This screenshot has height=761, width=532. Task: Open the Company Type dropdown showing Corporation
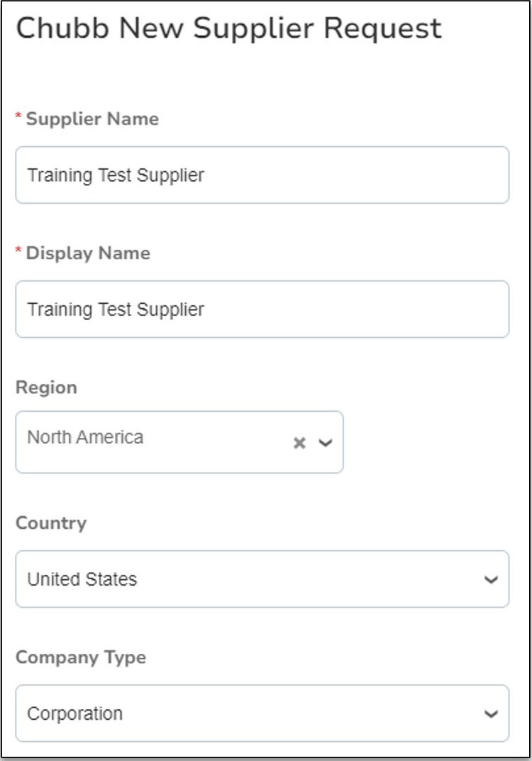click(x=262, y=713)
